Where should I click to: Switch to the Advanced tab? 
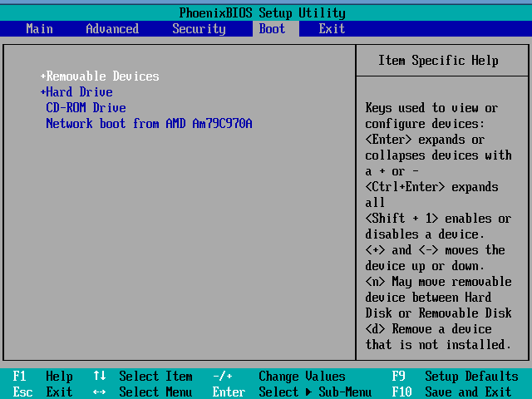(x=112, y=29)
